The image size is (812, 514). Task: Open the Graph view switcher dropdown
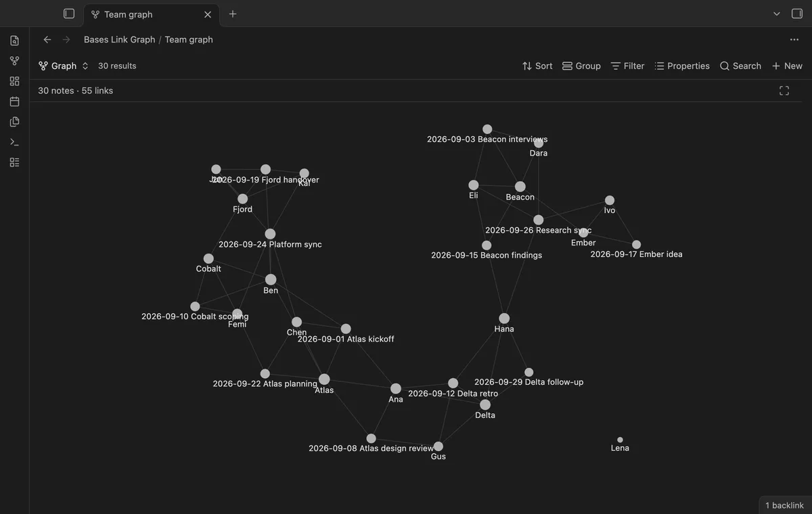64,66
